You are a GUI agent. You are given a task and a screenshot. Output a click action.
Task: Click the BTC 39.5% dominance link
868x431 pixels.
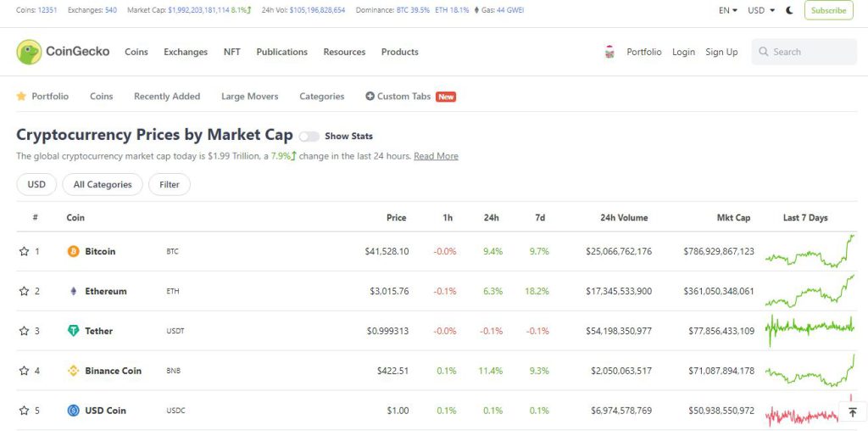413,10
